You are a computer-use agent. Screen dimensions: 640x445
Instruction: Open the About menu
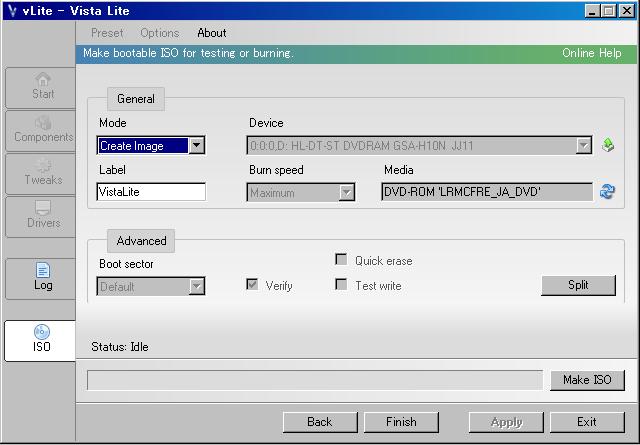211,33
